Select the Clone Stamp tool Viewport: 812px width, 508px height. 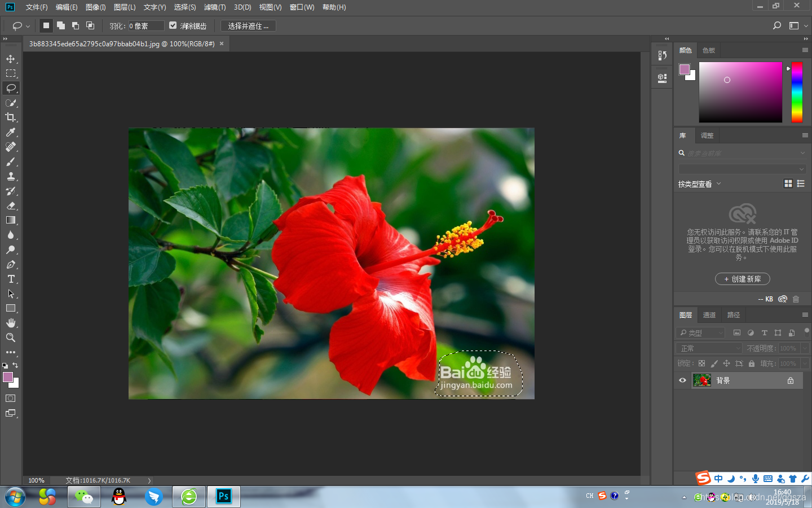point(11,176)
